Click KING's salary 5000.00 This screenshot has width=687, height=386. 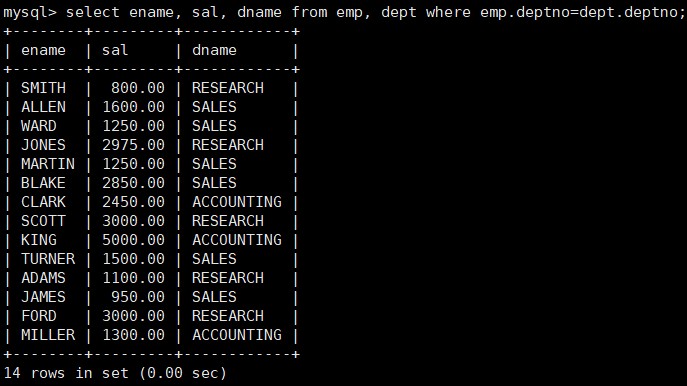point(133,240)
